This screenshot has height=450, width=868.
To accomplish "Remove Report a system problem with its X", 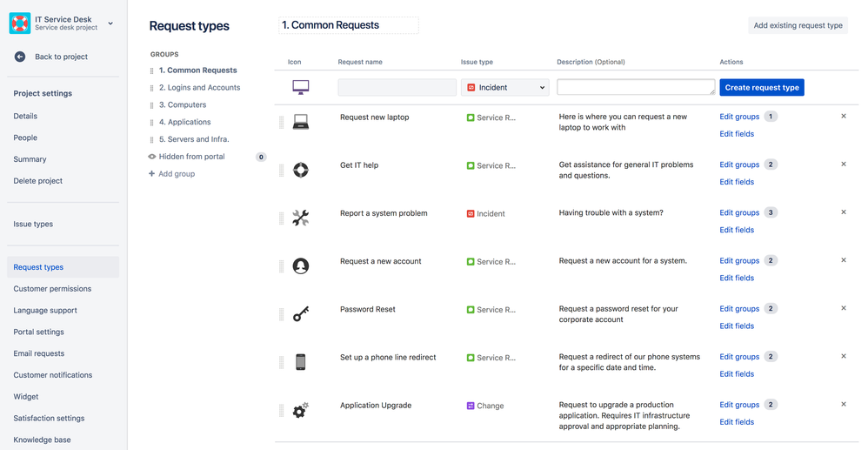I will pyautogui.click(x=843, y=212).
